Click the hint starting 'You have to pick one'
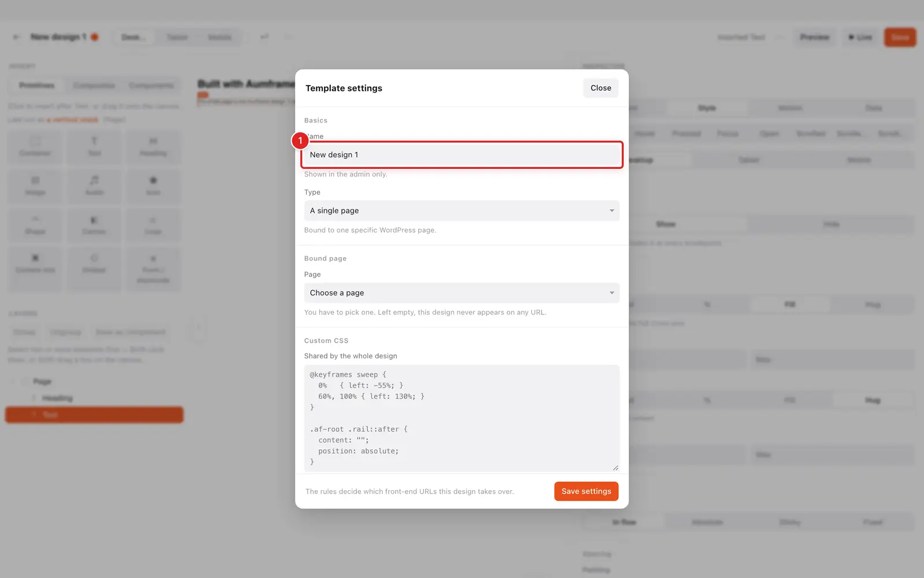 425,312
